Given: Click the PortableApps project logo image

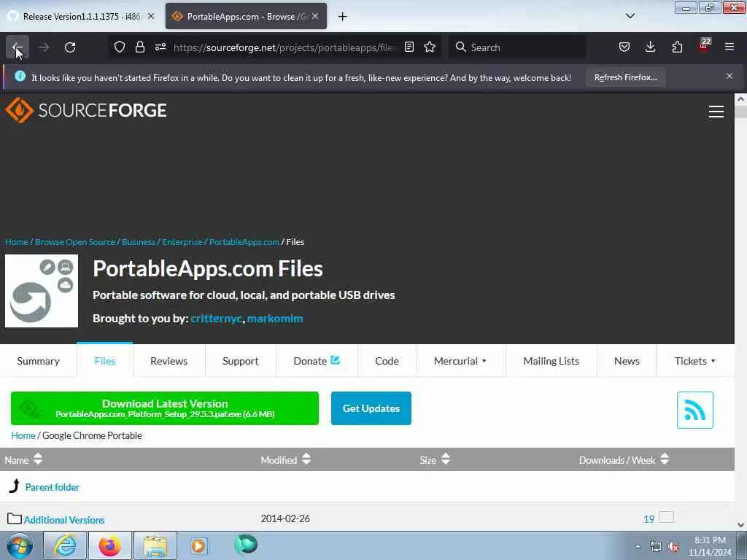Looking at the screenshot, I should tap(42, 291).
